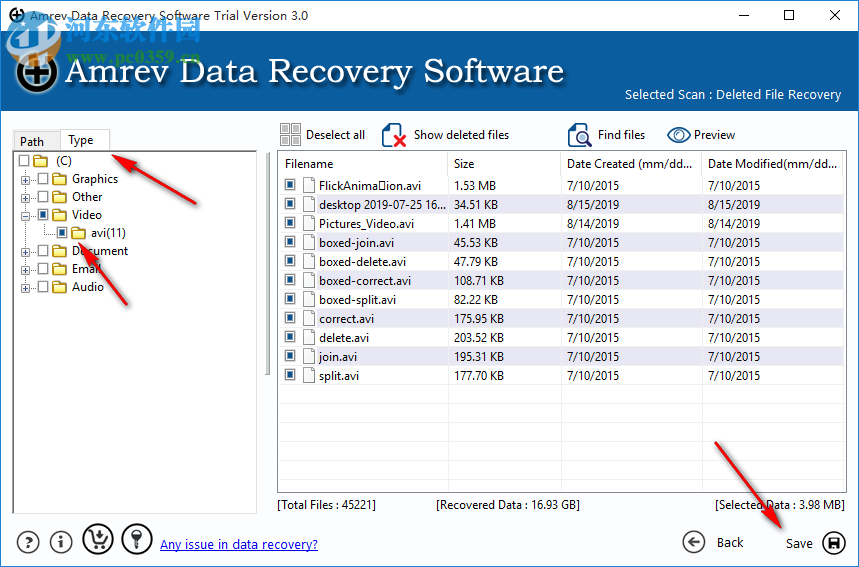Screen dimensions: 859x567
Task: Expand the Graphics tree node
Action: (x=25, y=180)
